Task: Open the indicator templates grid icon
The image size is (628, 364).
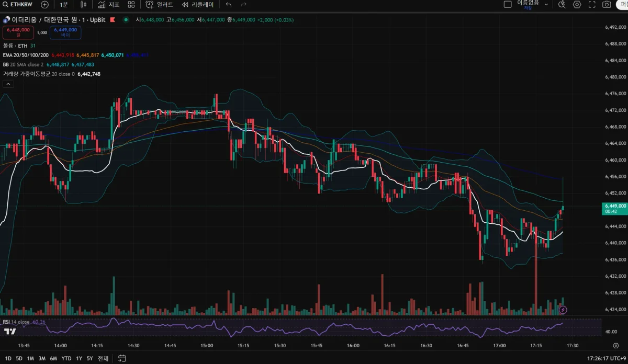Action: 131,4
